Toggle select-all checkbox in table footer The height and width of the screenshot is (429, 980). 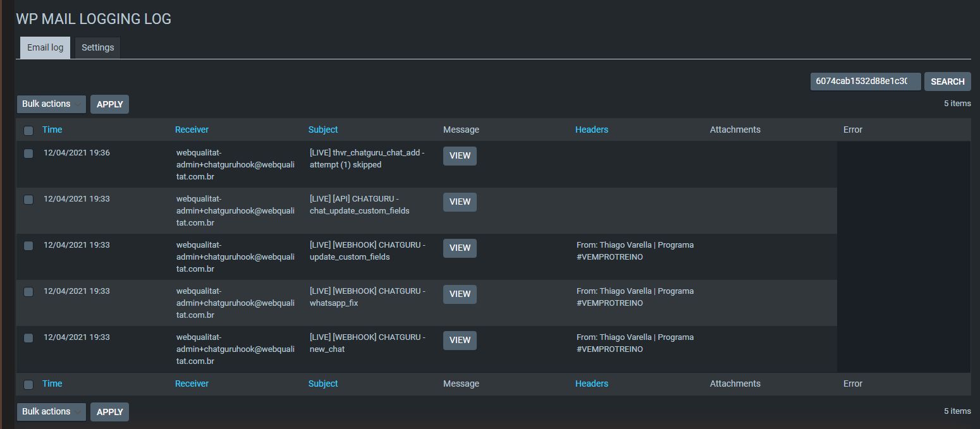tap(28, 385)
